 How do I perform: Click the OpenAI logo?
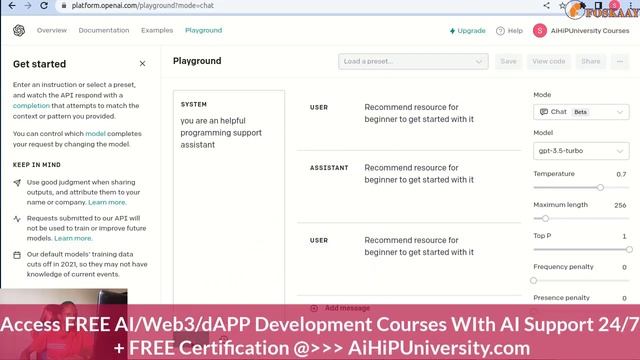(19, 31)
